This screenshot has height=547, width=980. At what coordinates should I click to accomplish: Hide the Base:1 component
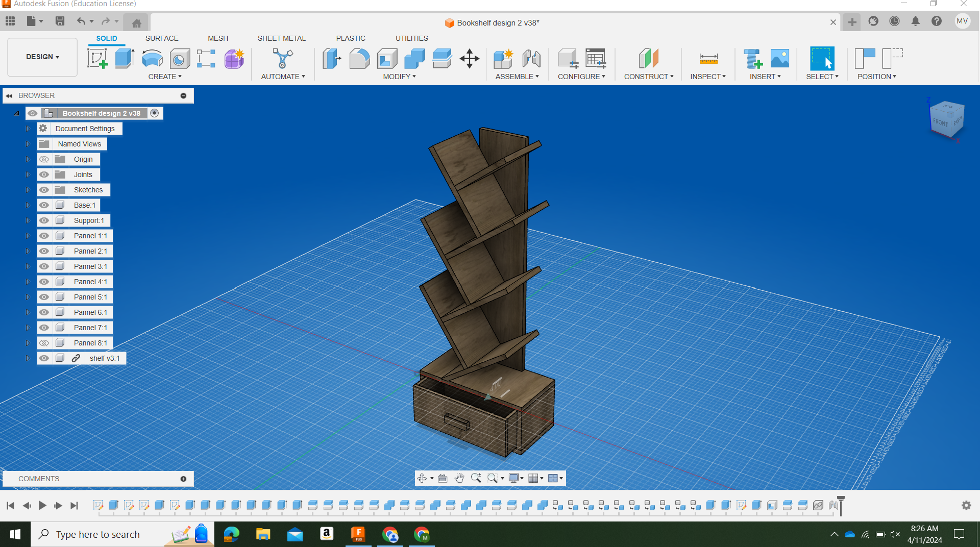(x=44, y=205)
